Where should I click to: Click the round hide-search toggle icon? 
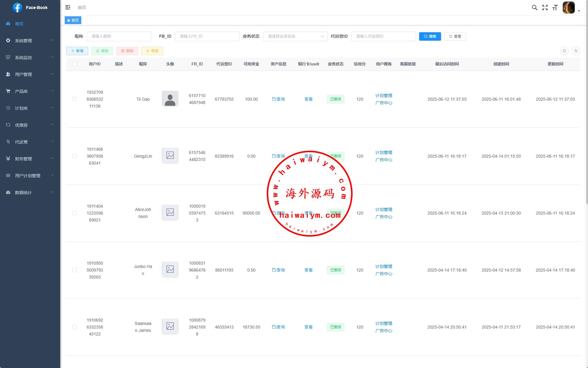564,51
